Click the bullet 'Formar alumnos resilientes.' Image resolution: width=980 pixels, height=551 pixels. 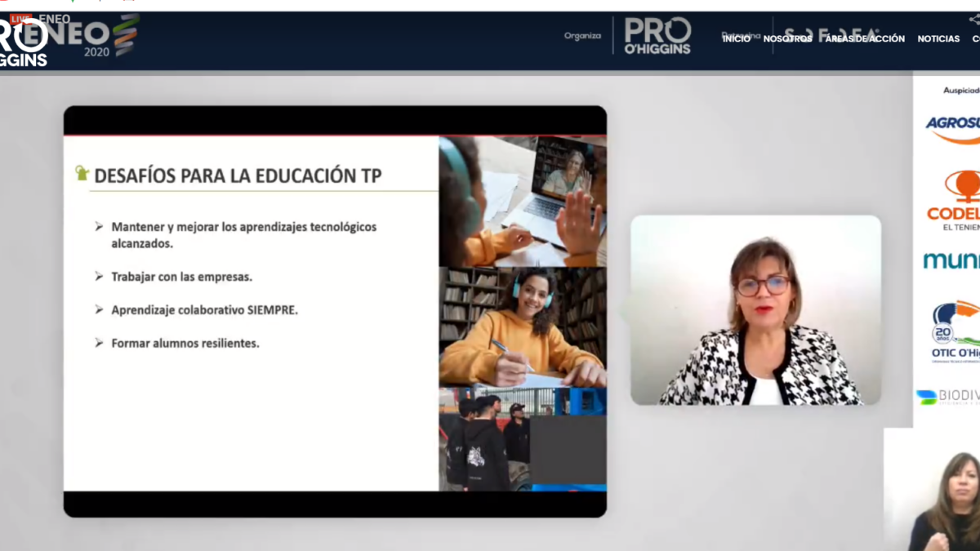[x=185, y=344]
